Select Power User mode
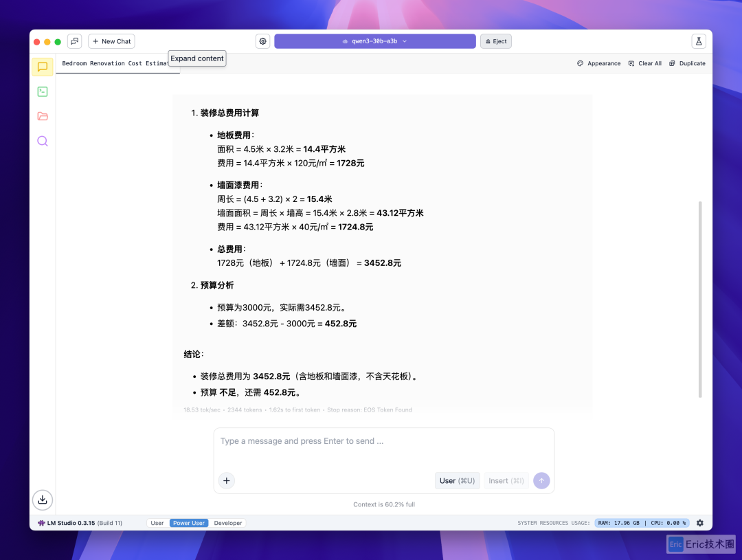742x560 pixels. (189, 523)
